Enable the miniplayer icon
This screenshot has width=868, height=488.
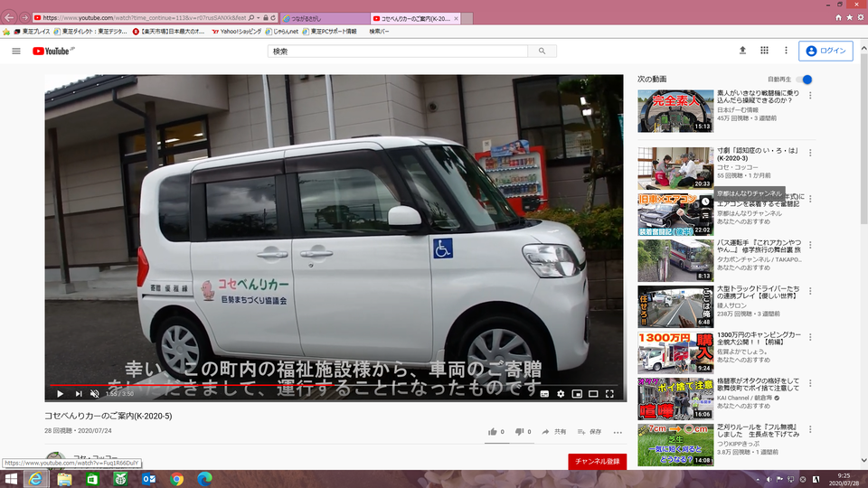tap(577, 393)
